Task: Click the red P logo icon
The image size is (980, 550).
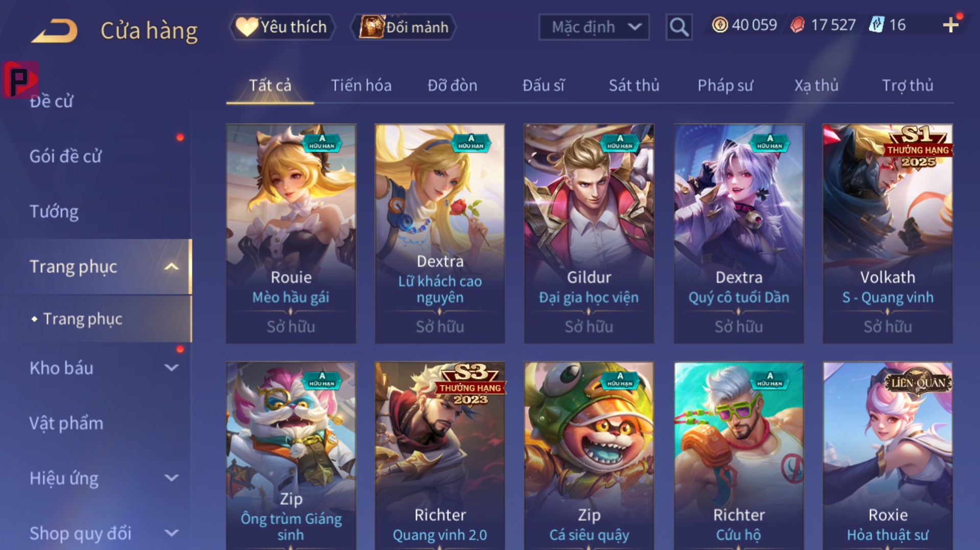Action: coord(20,80)
